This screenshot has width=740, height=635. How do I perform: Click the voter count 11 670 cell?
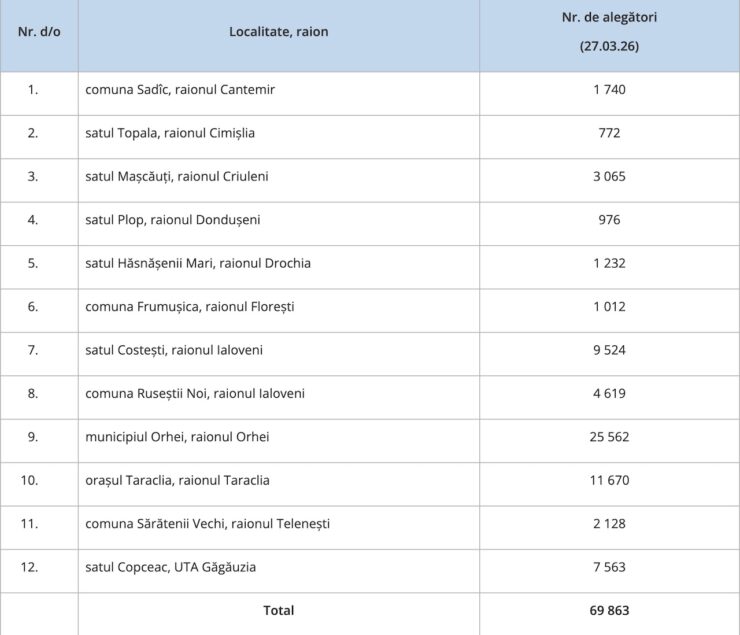(x=609, y=480)
